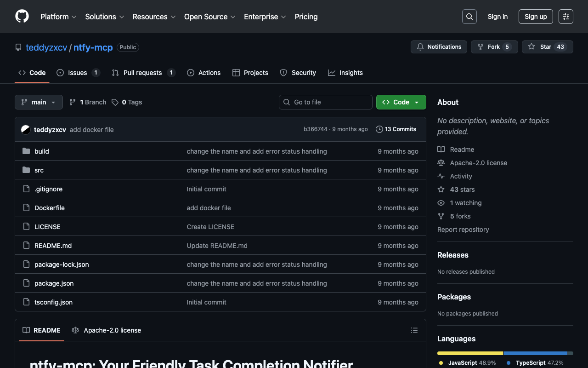
Task: Open the README outline list icon
Action: pyautogui.click(x=414, y=330)
